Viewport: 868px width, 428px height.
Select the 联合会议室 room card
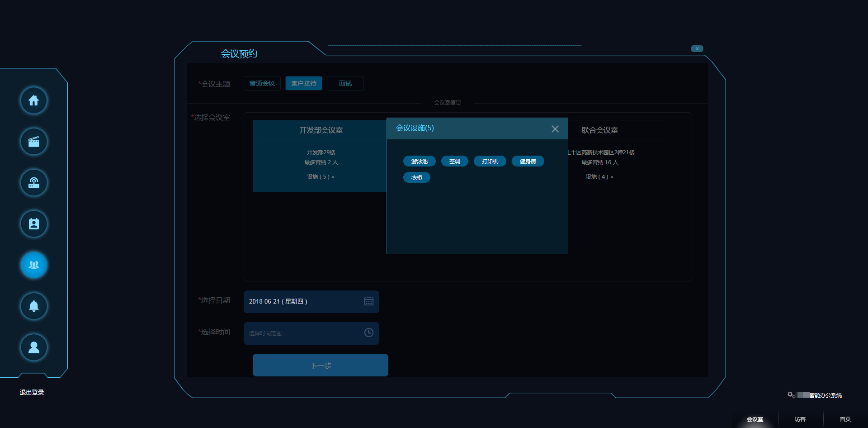[x=618, y=156]
